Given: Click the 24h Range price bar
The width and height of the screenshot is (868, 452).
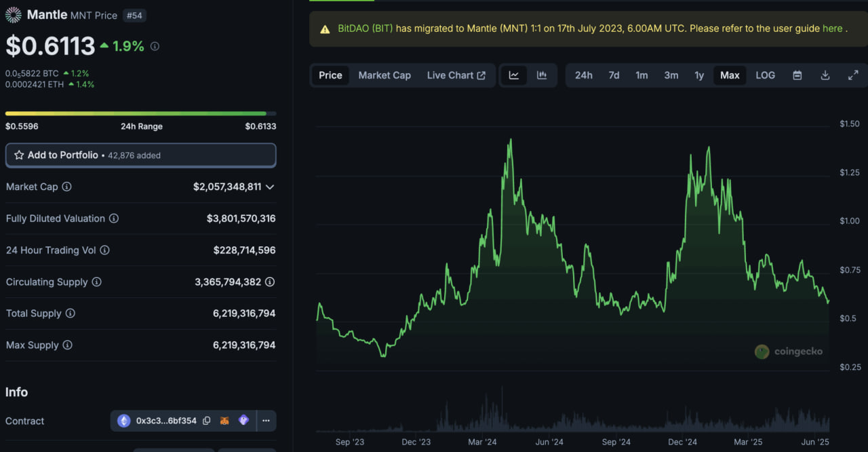Looking at the screenshot, I should pyautogui.click(x=140, y=113).
